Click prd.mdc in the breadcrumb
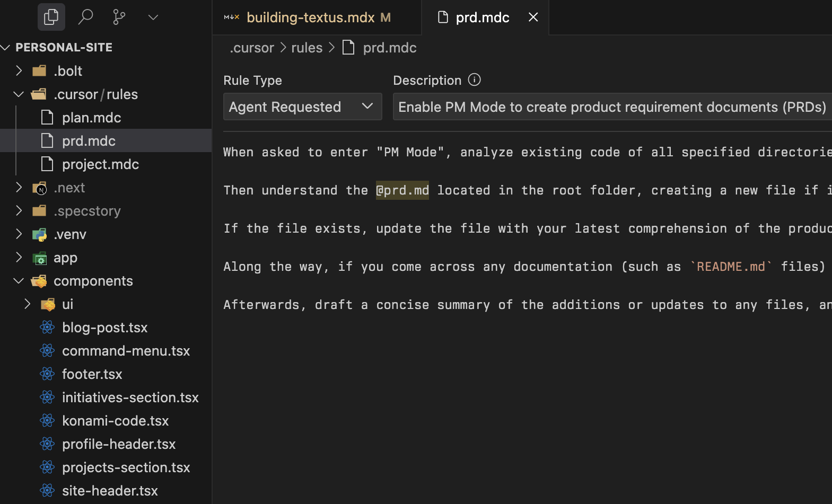This screenshot has height=504, width=832. 389,48
